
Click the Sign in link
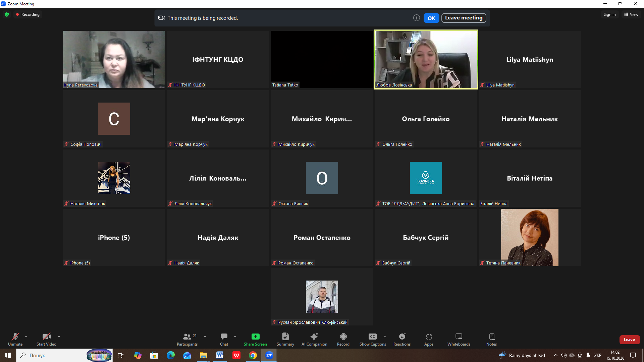[x=609, y=14]
